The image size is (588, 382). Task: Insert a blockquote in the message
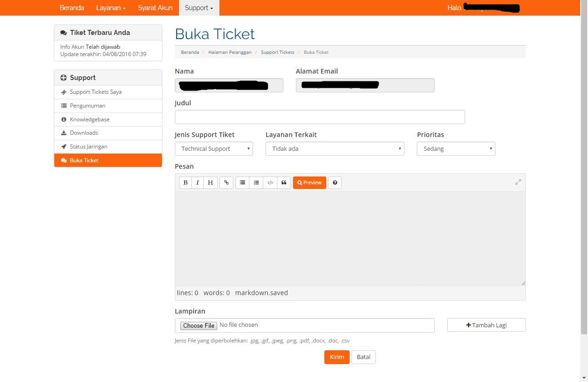[284, 182]
